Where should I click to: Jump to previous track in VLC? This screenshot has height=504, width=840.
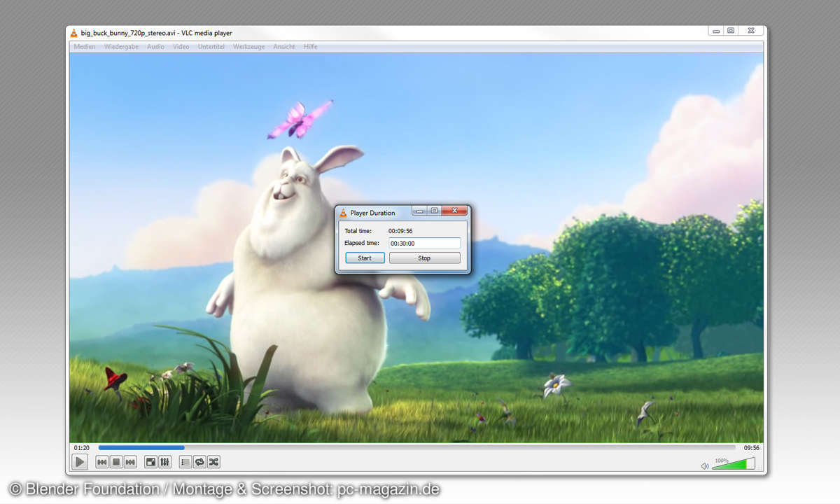pyautogui.click(x=101, y=462)
